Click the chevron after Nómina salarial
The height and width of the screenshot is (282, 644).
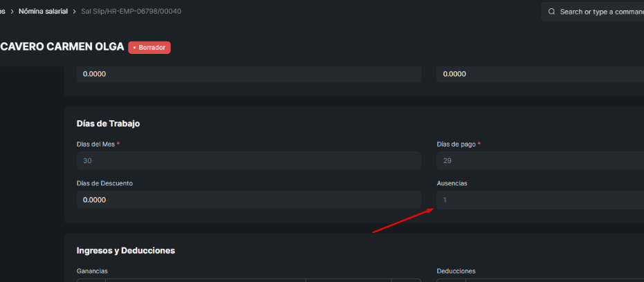tap(74, 12)
